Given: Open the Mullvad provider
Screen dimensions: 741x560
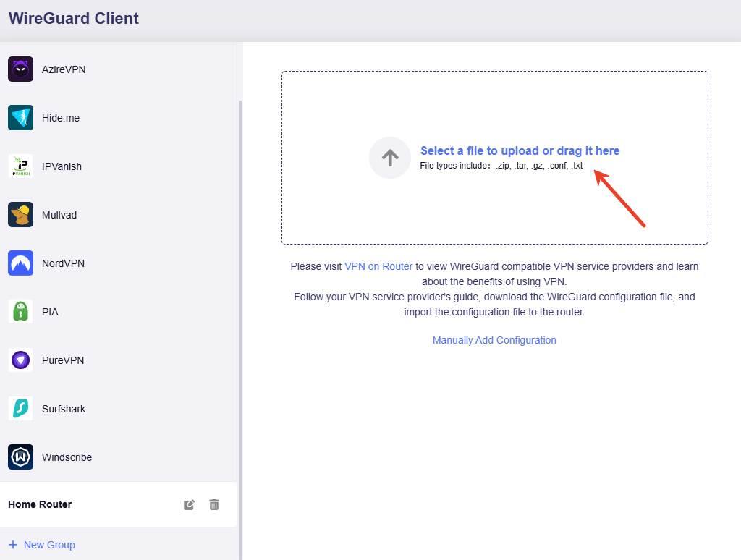Looking at the screenshot, I should click(x=61, y=214).
